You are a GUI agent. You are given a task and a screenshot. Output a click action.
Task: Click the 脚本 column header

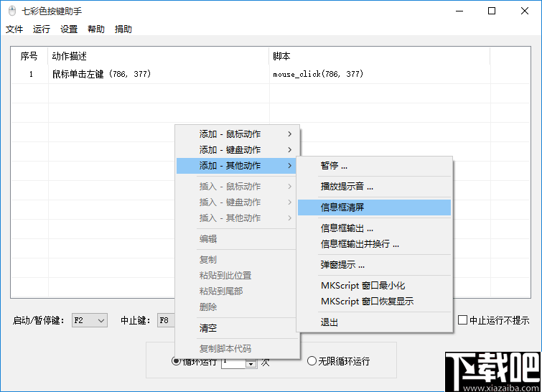click(x=380, y=56)
